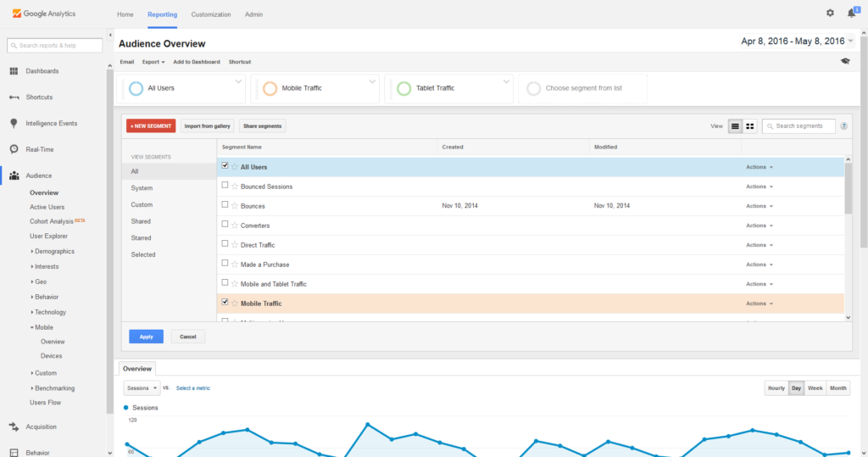Apply the selected segments

coord(146,337)
